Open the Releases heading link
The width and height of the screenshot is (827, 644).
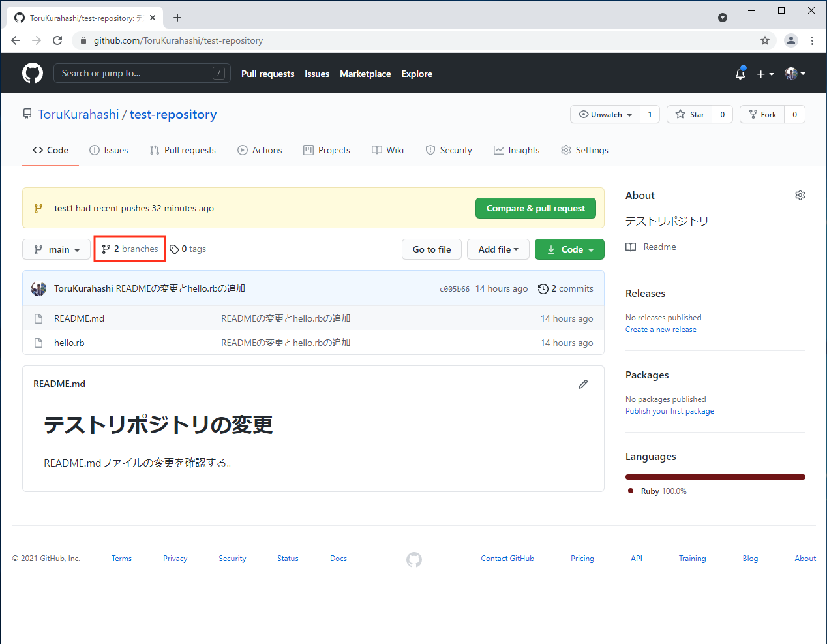pyautogui.click(x=645, y=294)
